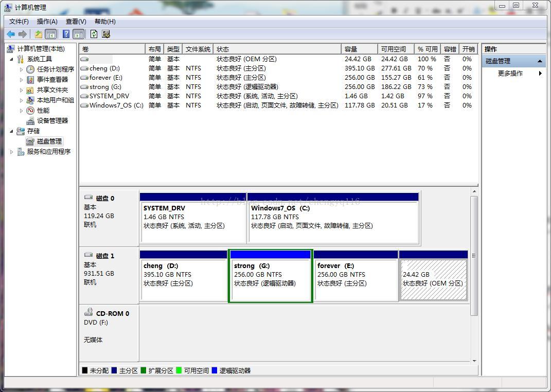
Task: Click the Forward arrow toolbar icon
Action: coord(23,34)
